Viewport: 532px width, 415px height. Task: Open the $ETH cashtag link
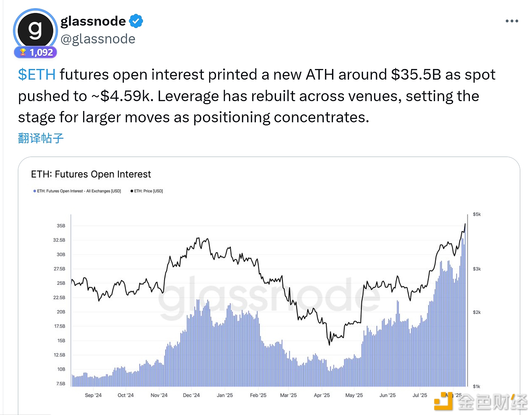(37, 74)
